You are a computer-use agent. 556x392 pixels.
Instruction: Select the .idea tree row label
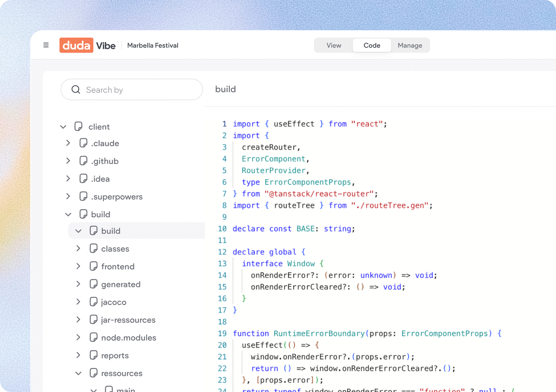100,179
